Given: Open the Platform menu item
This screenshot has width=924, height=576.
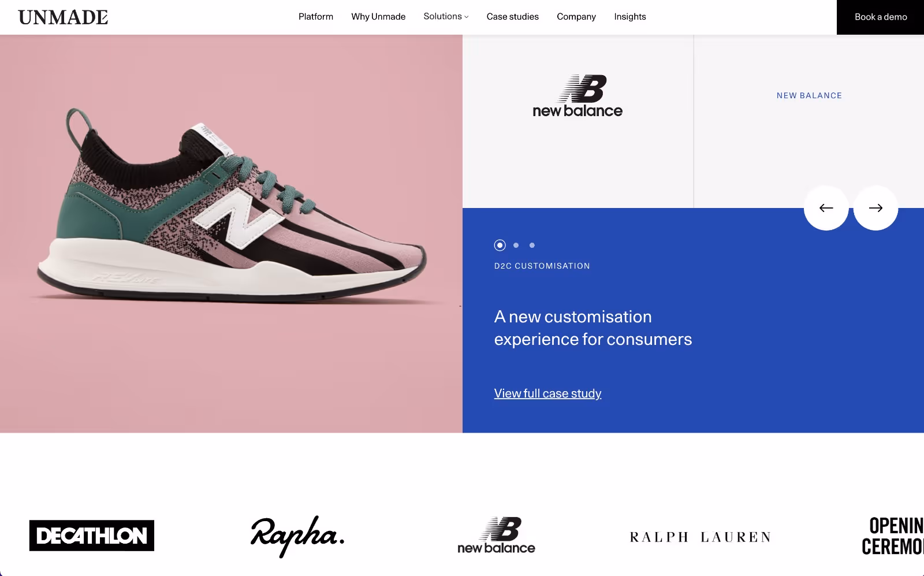Looking at the screenshot, I should point(316,17).
